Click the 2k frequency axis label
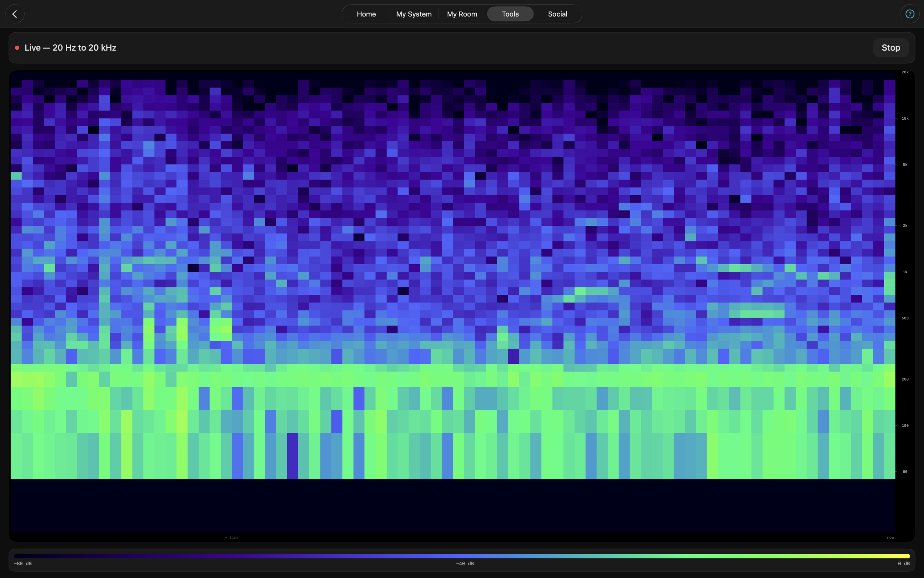This screenshot has height=578, width=924. click(905, 225)
